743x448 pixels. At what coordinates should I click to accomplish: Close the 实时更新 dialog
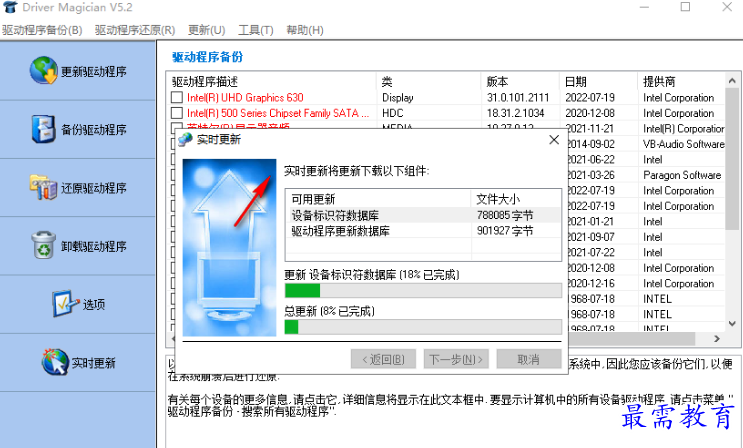554,140
